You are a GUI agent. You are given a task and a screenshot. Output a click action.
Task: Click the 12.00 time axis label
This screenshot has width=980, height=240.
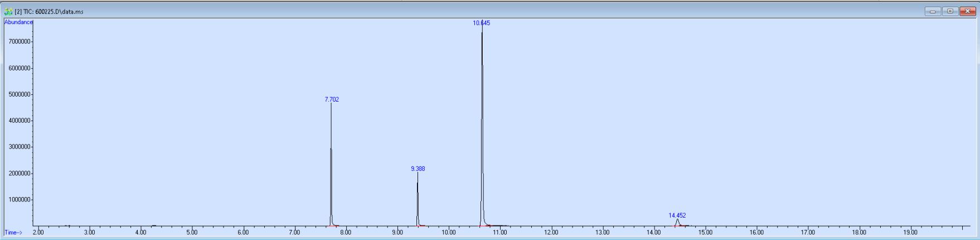coord(551,233)
